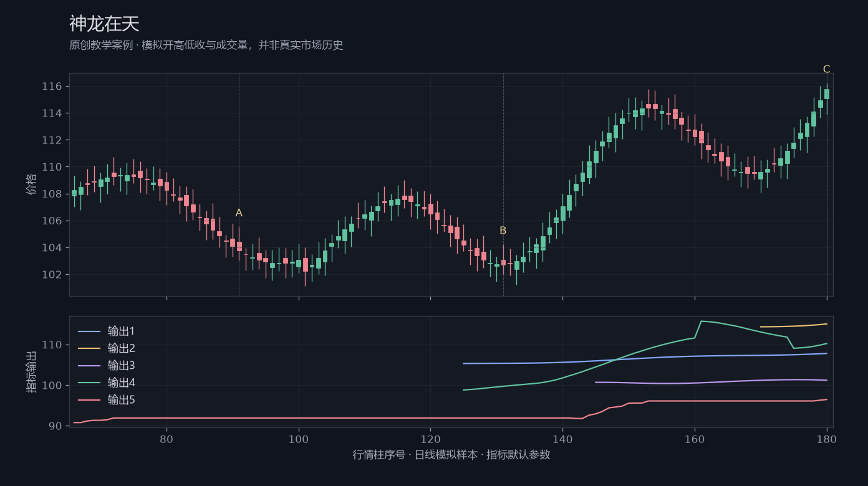The image size is (868, 486).
Task: Click the red 输出5 legend line swatch
Action: pos(89,400)
